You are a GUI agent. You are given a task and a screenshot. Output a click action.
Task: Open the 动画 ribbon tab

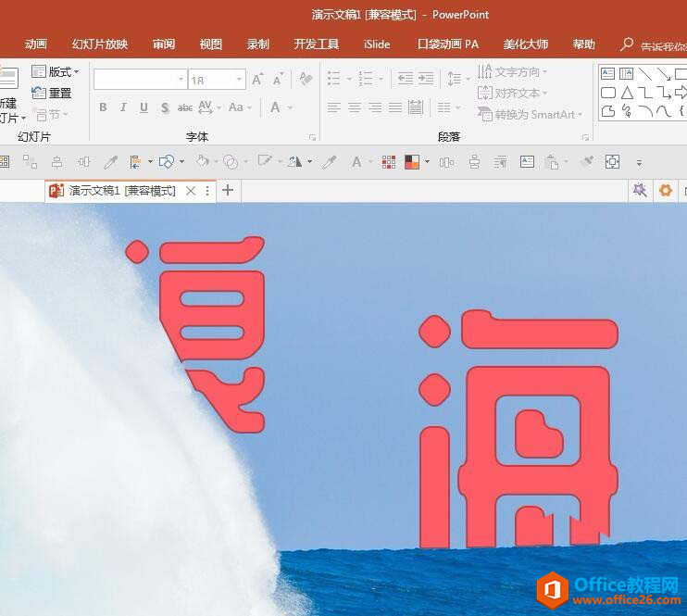click(35, 44)
